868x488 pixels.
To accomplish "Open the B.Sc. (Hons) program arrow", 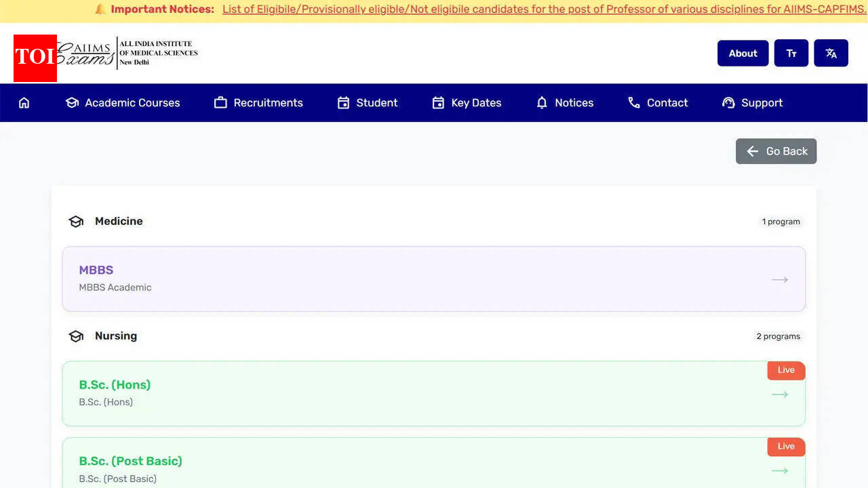I will coord(780,394).
